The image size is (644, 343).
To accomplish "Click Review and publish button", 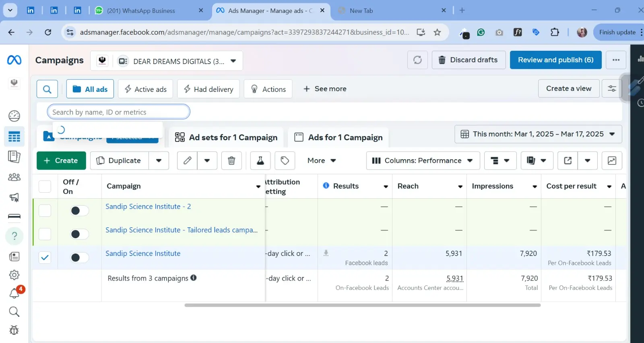I will point(555,60).
